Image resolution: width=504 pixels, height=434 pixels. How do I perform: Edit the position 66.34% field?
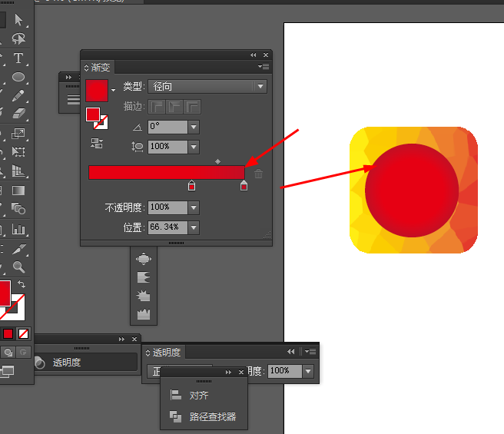tap(167, 227)
